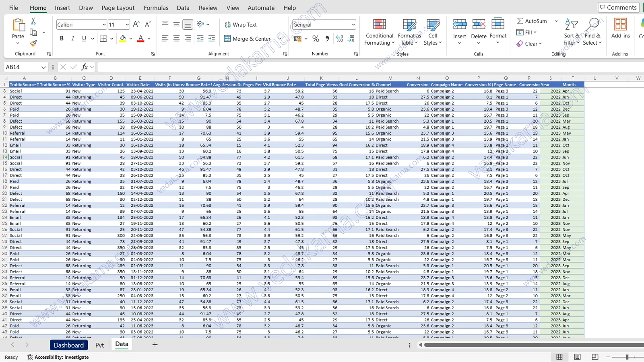644x362 pixels.
Task: Apply the red Font Color swatch
Action: click(140, 39)
